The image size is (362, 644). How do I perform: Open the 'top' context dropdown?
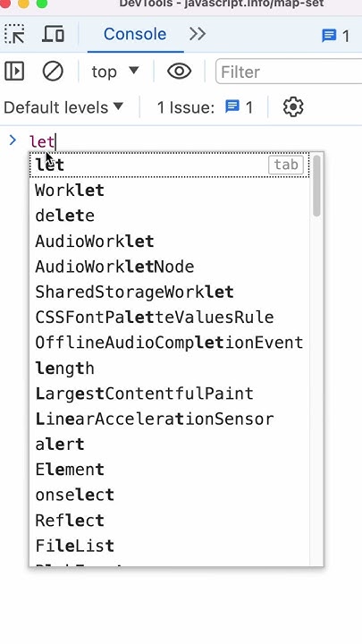pyautogui.click(x=115, y=72)
